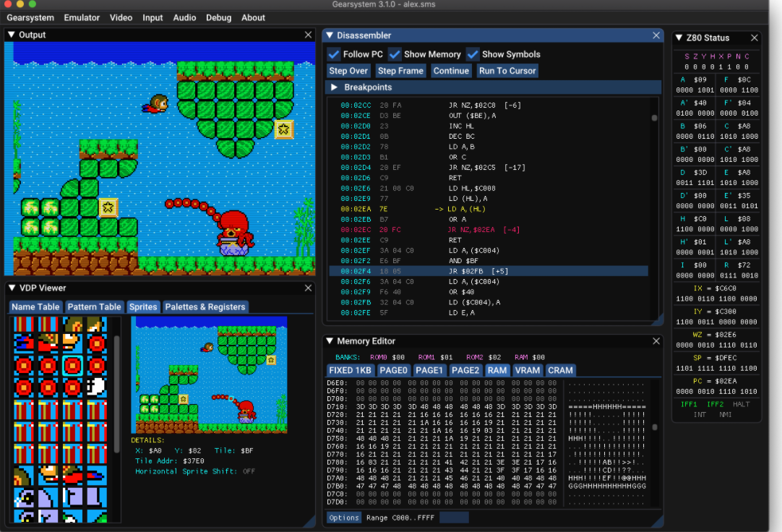Expand the Breakpoints section
The height and width of the screenshot is (532, 782).
tap(334, 87)
